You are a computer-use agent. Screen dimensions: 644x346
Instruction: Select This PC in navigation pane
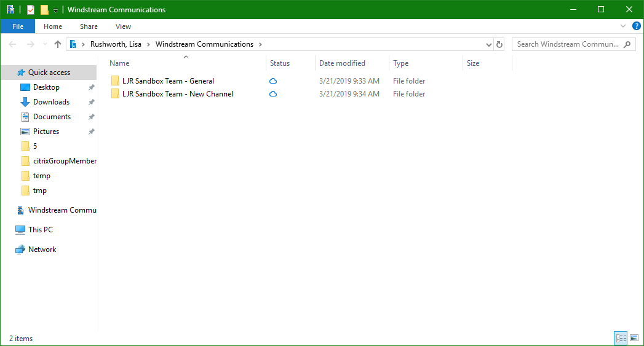point(40,230)
